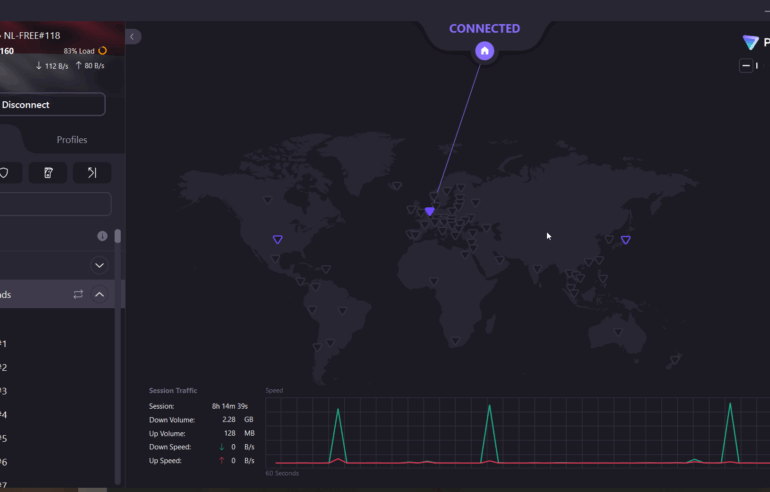770x492 pixels.
Task: Select the New Zealand map marker
Action: [675, 359]
